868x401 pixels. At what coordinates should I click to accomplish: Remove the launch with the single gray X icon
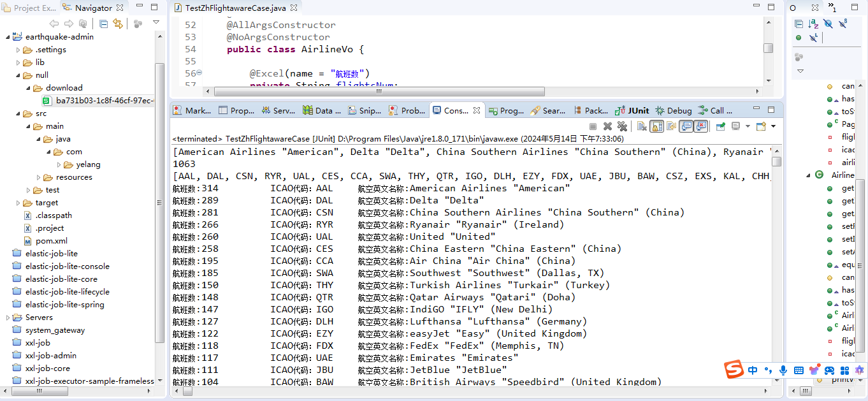click(x=607, y=126)
